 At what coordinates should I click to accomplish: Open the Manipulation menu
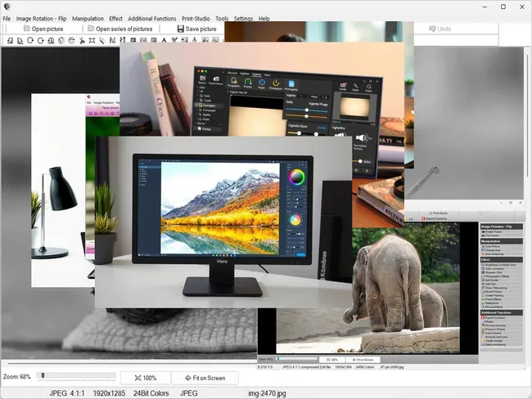pos(88,19)
